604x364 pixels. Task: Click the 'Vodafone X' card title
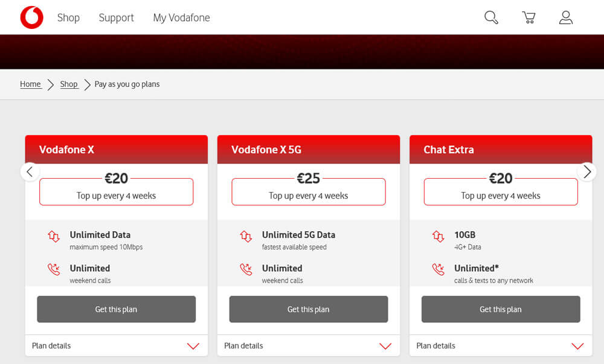click(66, 150)
